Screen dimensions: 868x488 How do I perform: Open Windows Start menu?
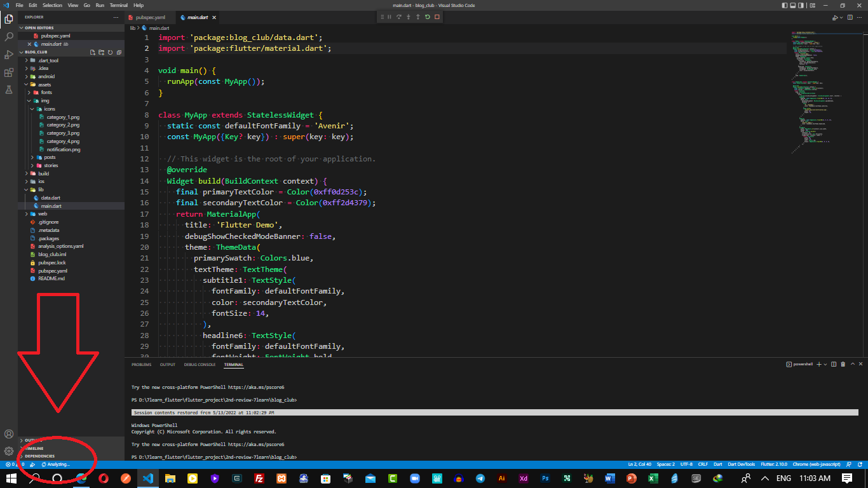tap(11, 478)
